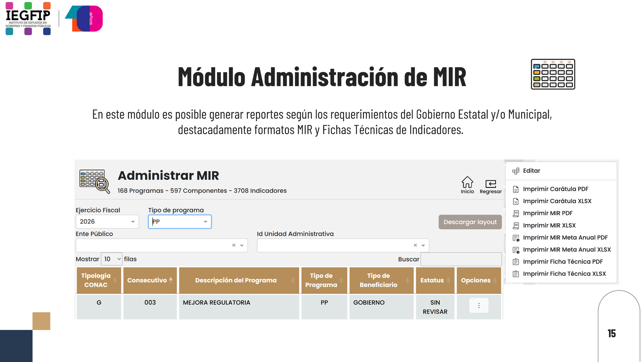Sort by Consecutivo column arrows
Screen dimensions: 644x362
click(170, 280)
